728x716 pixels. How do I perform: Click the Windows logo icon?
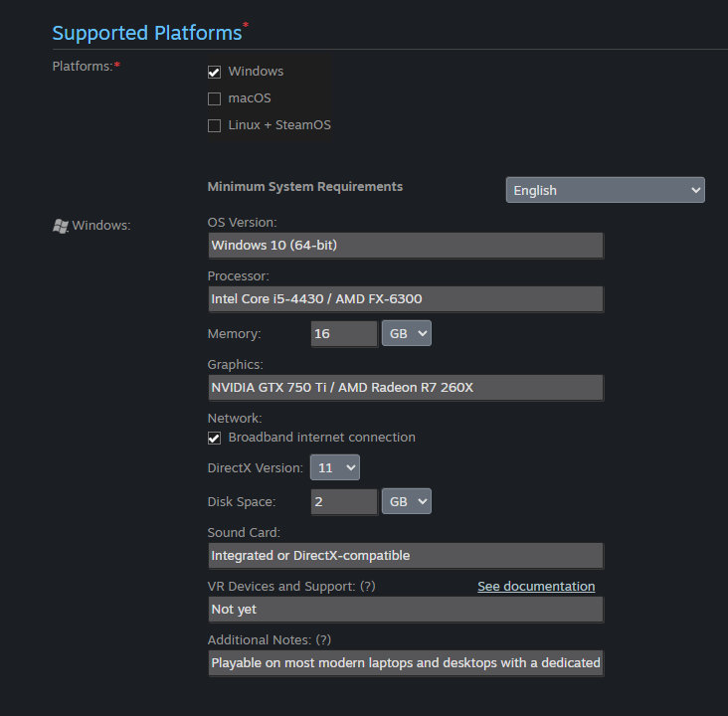click(x=61, y=226)
